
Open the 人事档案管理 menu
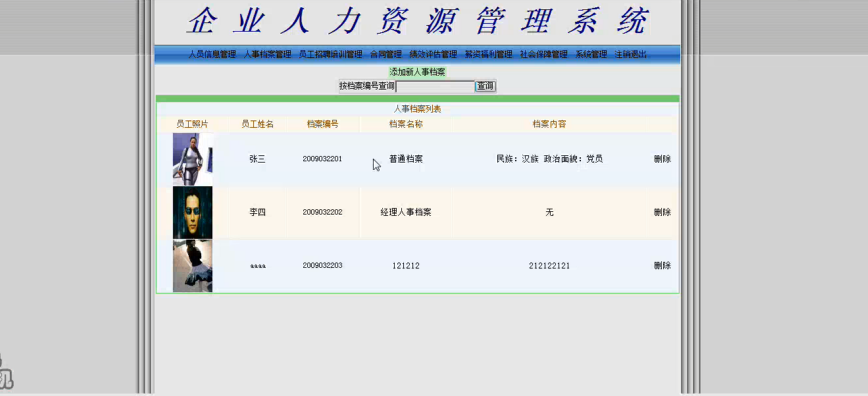tap(267, 54)
